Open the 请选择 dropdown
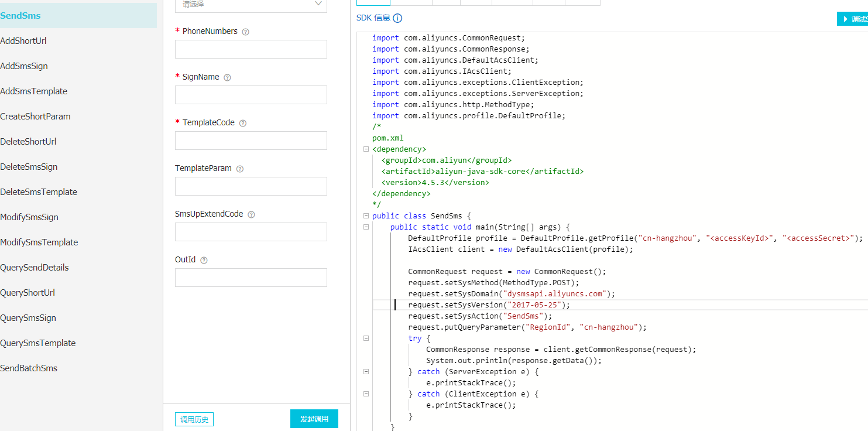 coord(251,5)
